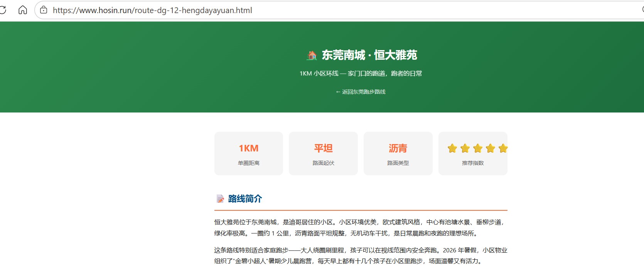Click the 推荐指数 label
Viewport: 644px width, 272px height.
pos(473,163)
